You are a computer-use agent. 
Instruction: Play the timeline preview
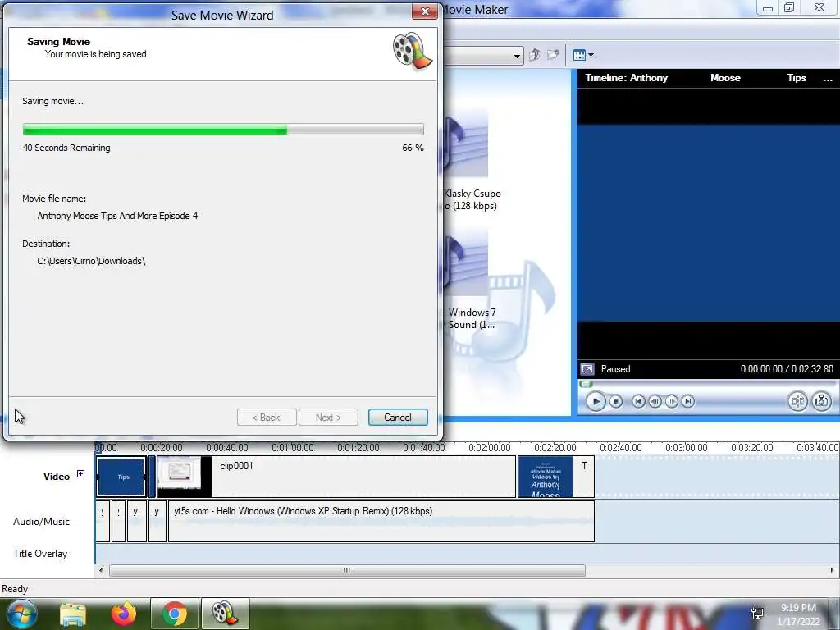pos(596,401)
